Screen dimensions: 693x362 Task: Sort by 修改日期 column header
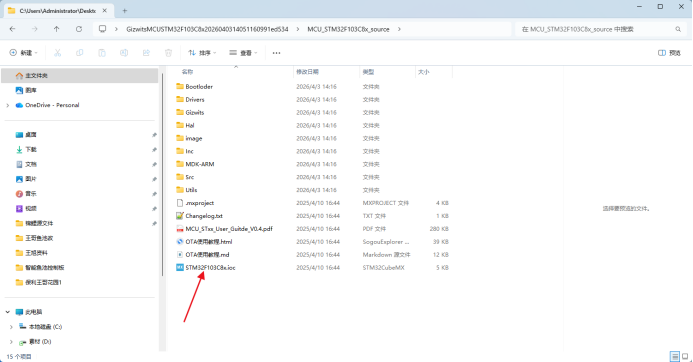(x=326, y=72)
